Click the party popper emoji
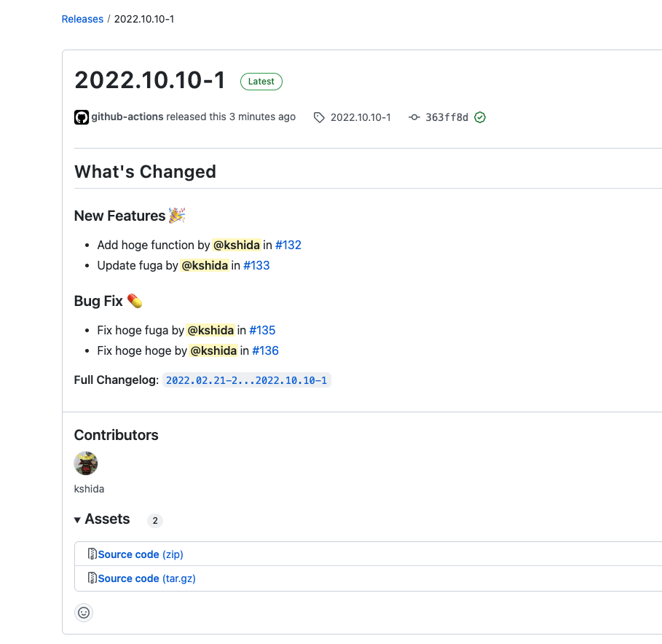This screenshot has height=644, width=662. [177, 215]
